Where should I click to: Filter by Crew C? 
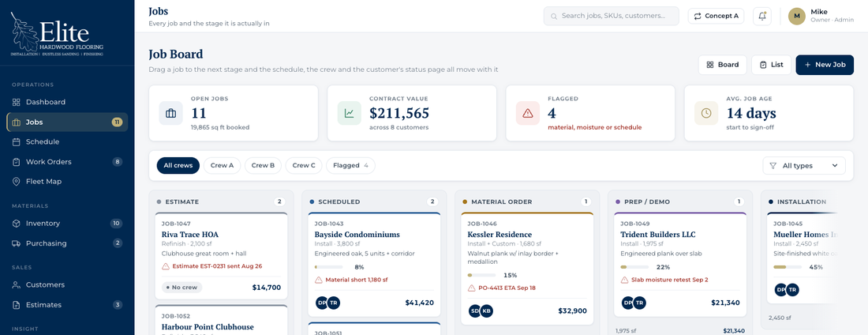pos(304,165)
